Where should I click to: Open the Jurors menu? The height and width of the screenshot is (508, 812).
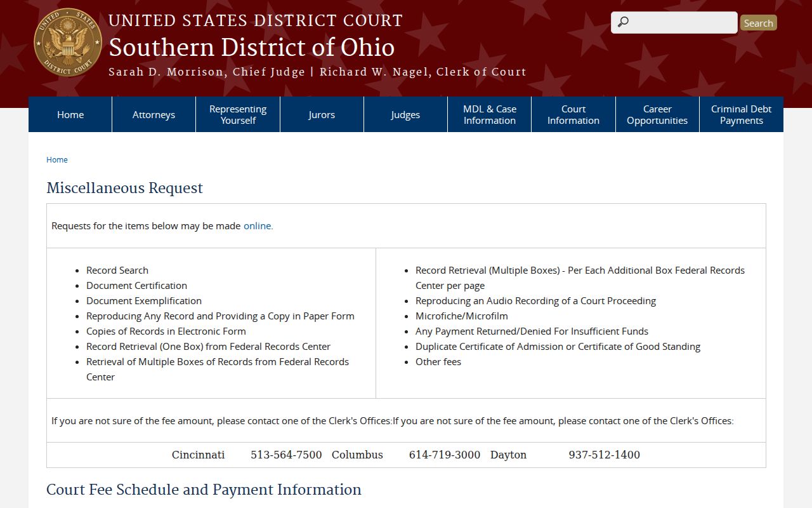point(322,114)
